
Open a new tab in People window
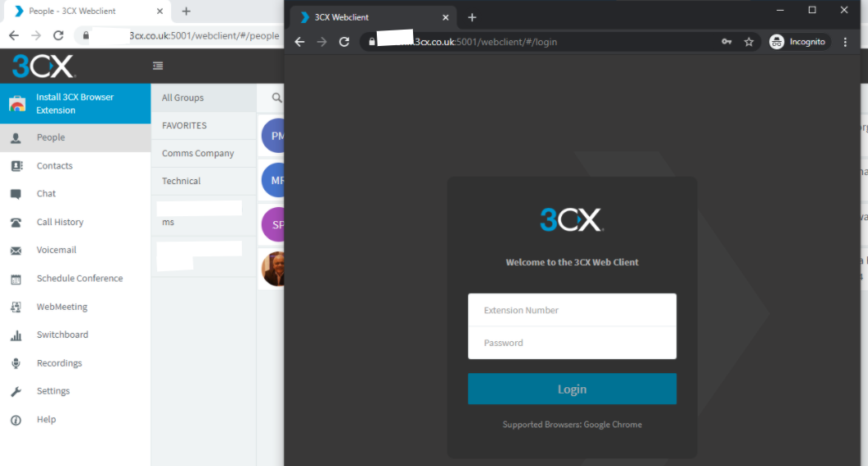[186, 11]
